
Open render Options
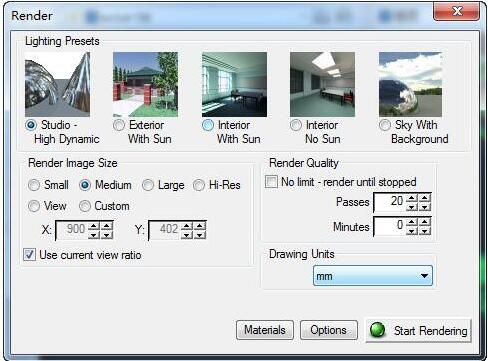click(329, 330)
